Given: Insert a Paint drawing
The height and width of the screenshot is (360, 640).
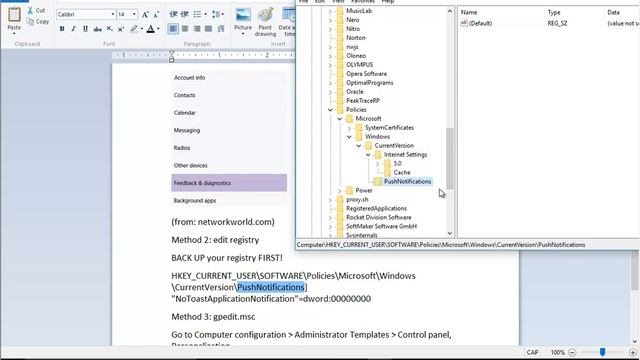Looking at the screenshot, I should point(265,16).
